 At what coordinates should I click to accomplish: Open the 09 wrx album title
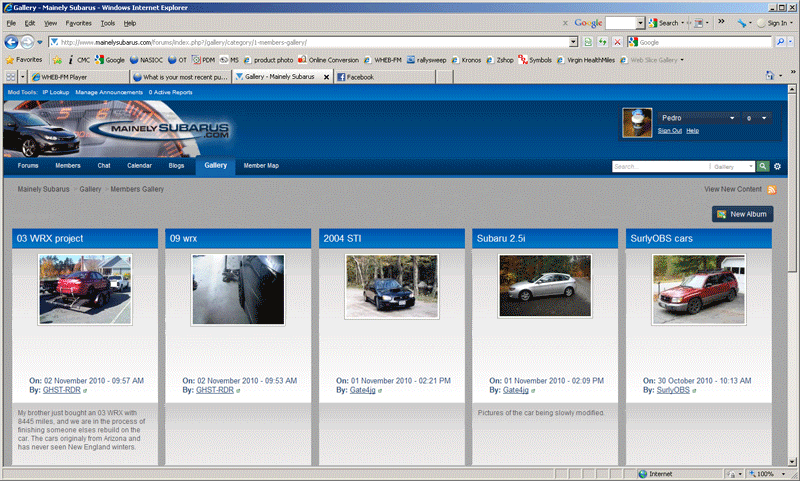pyautogui.click(x=183, y=239)
